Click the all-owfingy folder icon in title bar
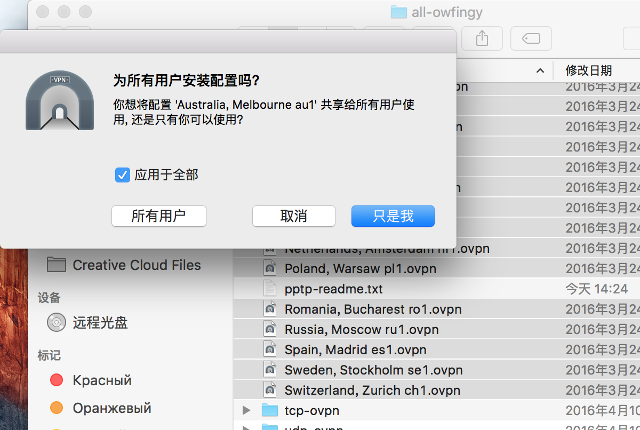The height and width of the screenshot is (430, 640). point(399,12)
